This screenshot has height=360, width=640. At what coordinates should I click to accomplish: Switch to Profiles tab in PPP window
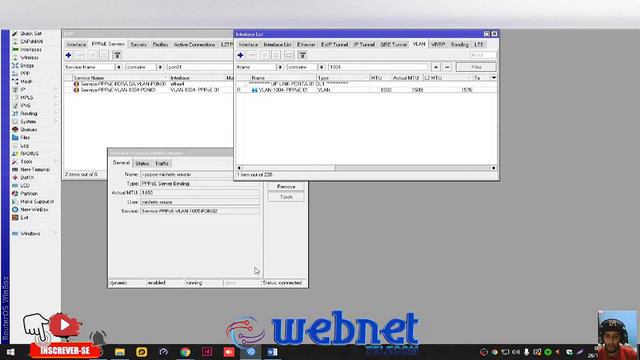tap(160, 44)
